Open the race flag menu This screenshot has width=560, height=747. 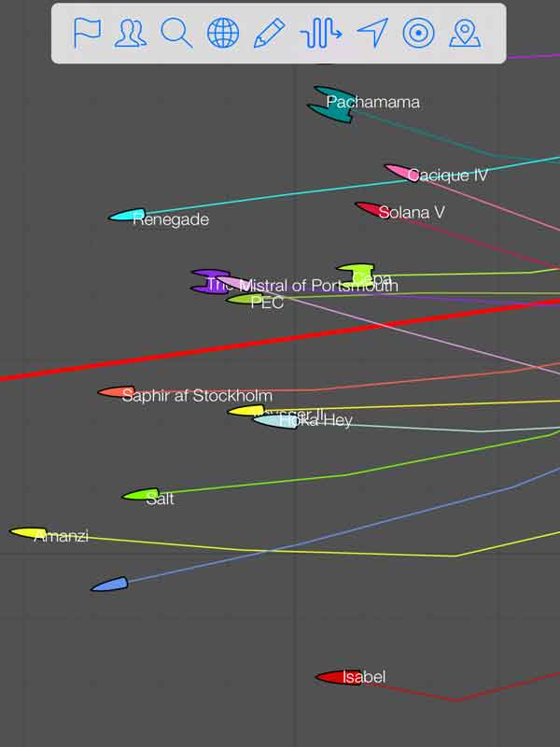pos(87,34)
